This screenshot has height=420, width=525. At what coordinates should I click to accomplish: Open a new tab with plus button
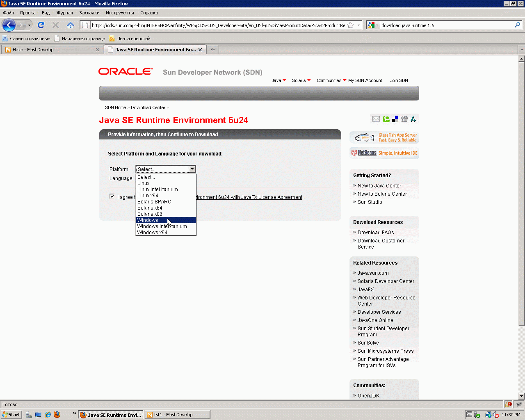[x=212, y=50]
